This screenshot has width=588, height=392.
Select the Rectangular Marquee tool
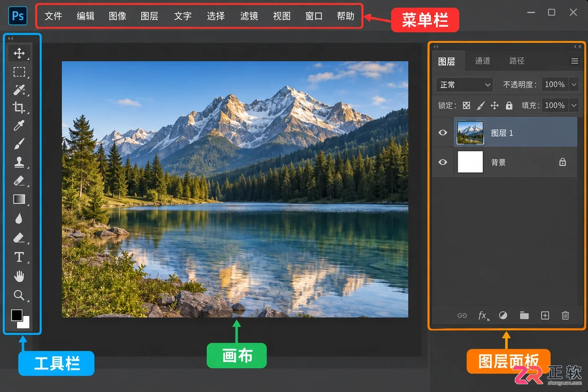(19, 72)
